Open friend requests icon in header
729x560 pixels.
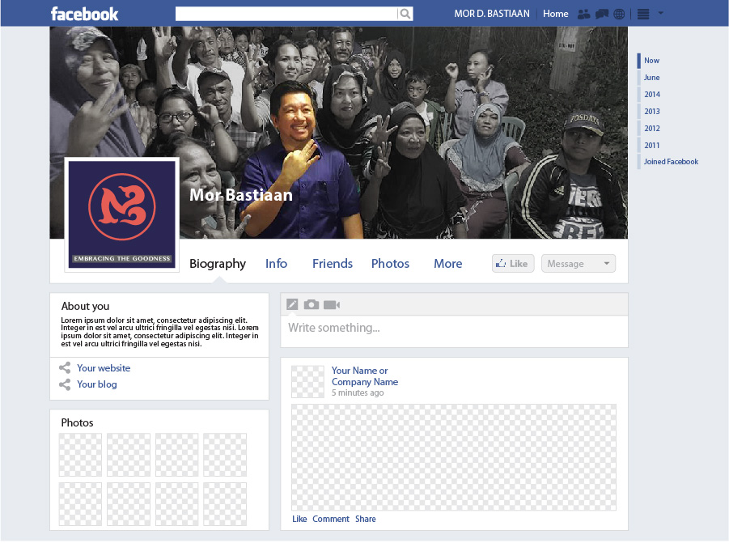(583, 14)
